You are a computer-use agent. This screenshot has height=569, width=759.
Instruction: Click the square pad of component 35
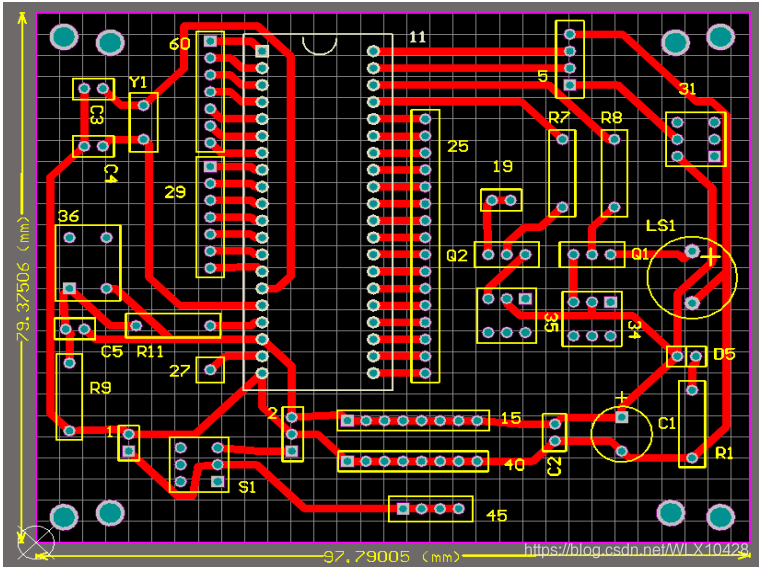click(525, 298)
